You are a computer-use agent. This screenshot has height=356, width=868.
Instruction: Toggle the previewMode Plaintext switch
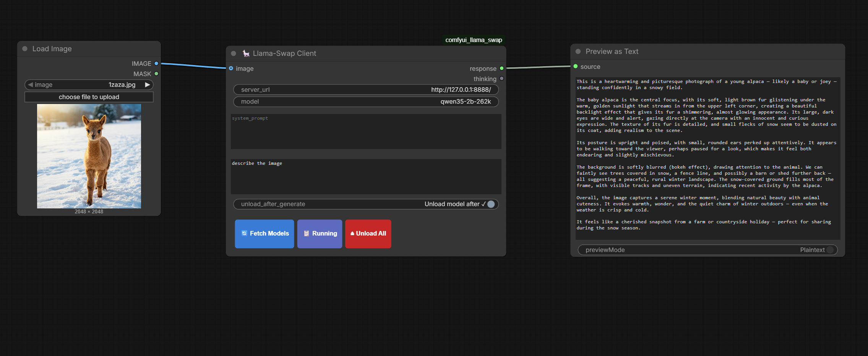pos(830,250)
